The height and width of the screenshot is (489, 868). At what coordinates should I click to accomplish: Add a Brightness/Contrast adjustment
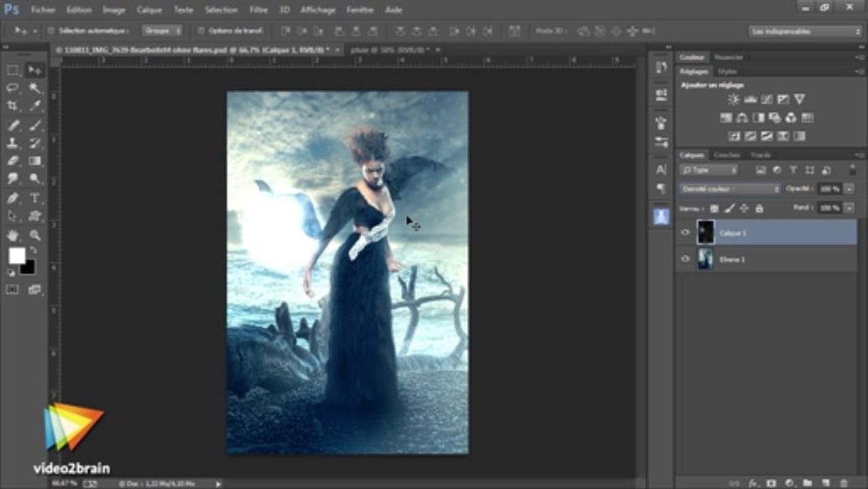(734, 100)
